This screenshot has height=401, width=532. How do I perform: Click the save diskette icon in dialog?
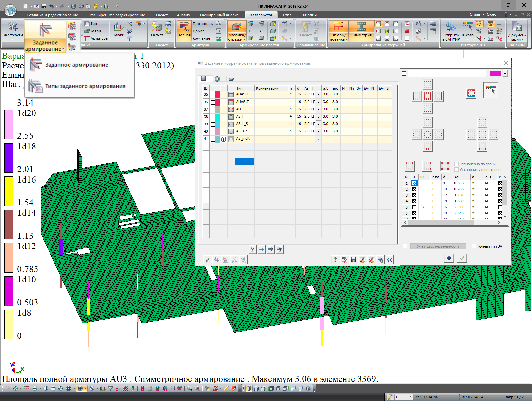(353, 260)
